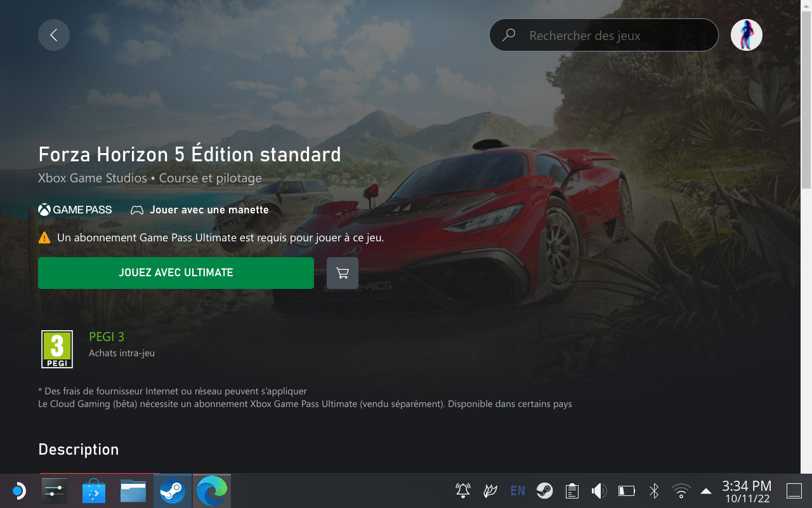The width and height of the screenshot is (812, 508).
Task: Open Steam from the taskbar
Action: 172,491
